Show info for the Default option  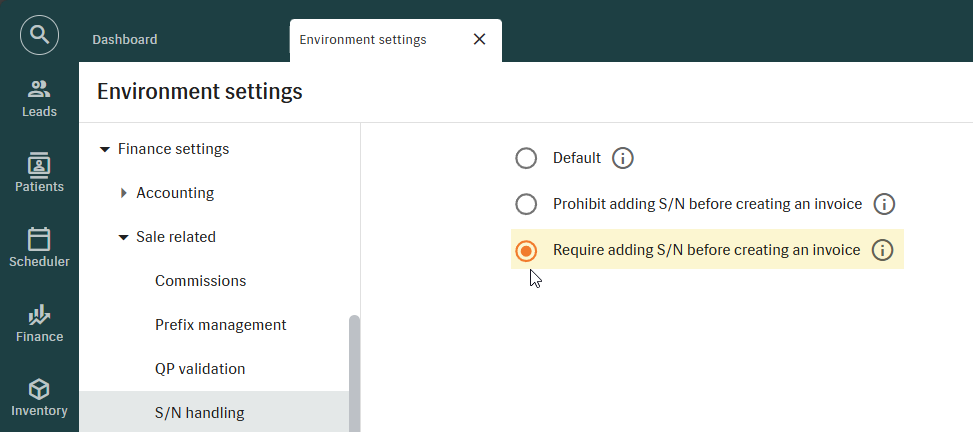click(x=623, y=158)
